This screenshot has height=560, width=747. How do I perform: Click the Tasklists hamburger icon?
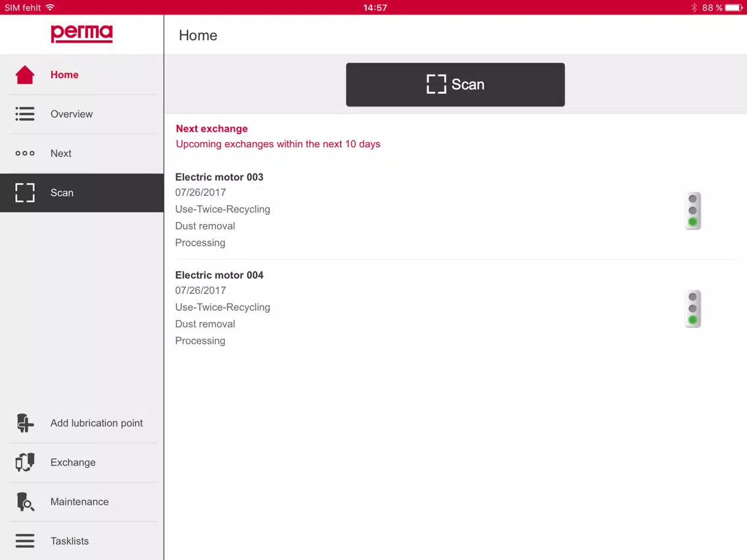25,541
